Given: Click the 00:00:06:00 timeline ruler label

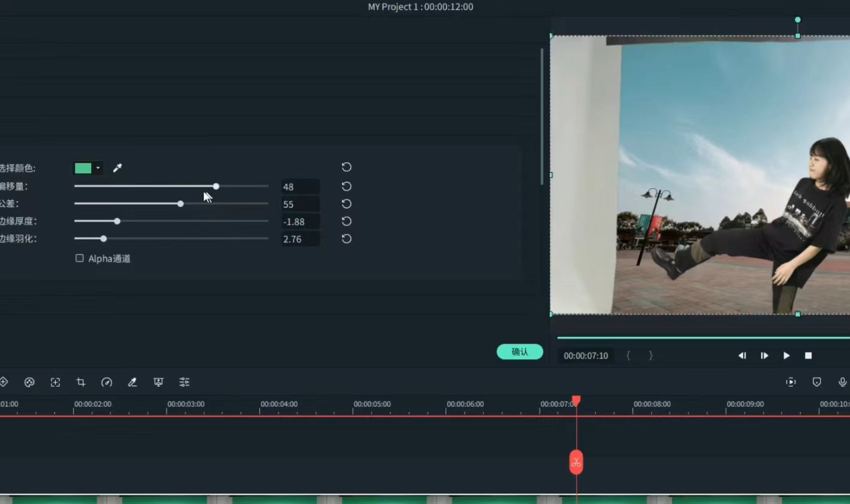Looking at the screenshot, I should coord(465,404).
